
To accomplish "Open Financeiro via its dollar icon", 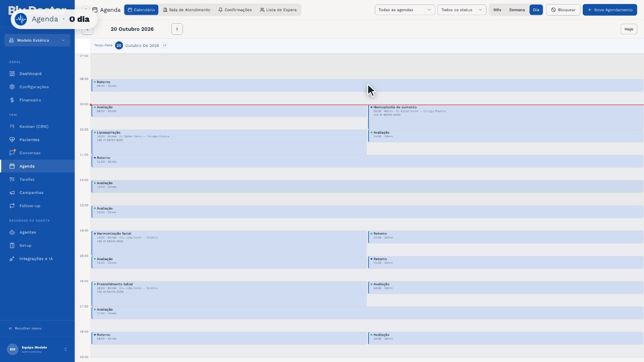I will click(12, 100).
